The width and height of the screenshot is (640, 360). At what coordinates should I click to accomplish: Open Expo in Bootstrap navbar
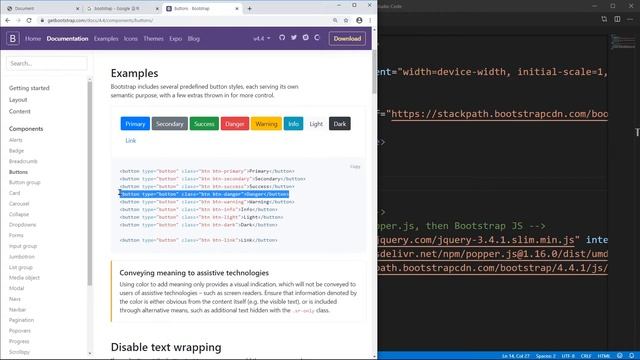tap(176, 39)
